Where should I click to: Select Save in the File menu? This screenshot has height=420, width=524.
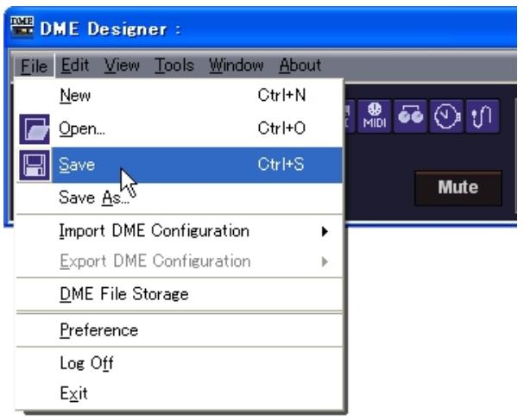[180, 165]
